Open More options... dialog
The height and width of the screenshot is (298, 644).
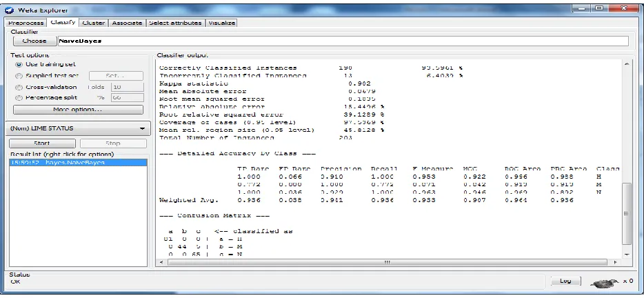pos(78,110)
